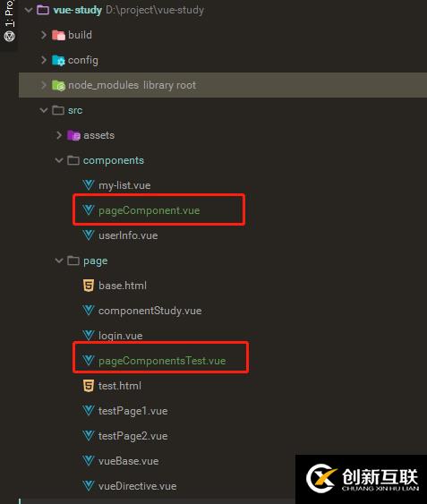Select pageComponentsTest.vue in page folder
This screenshot has width=427, height=504.
tap(162, 361)
